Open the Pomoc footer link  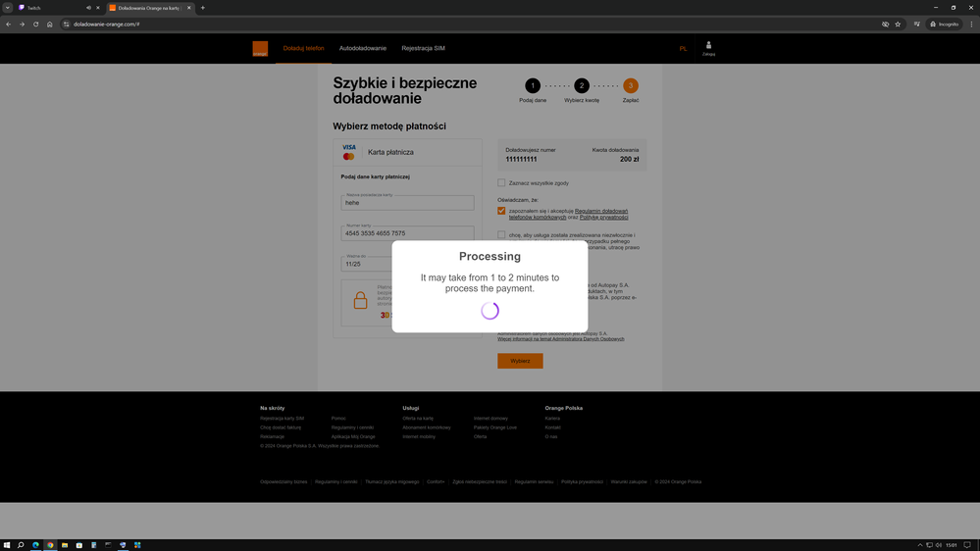pyautogui.click(x=338, y=419)
